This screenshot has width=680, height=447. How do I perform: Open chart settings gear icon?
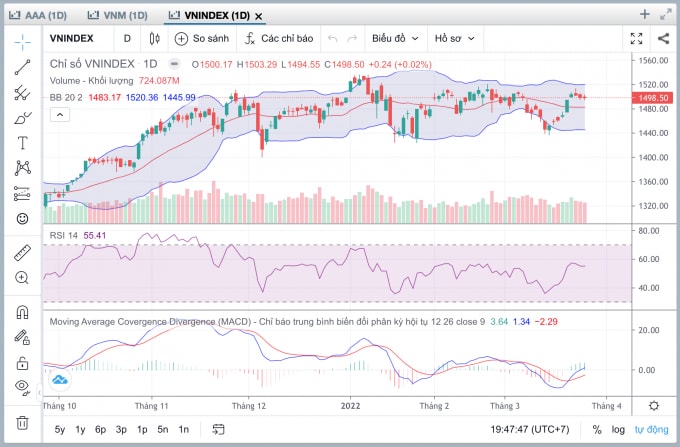(x=654, y=406)
